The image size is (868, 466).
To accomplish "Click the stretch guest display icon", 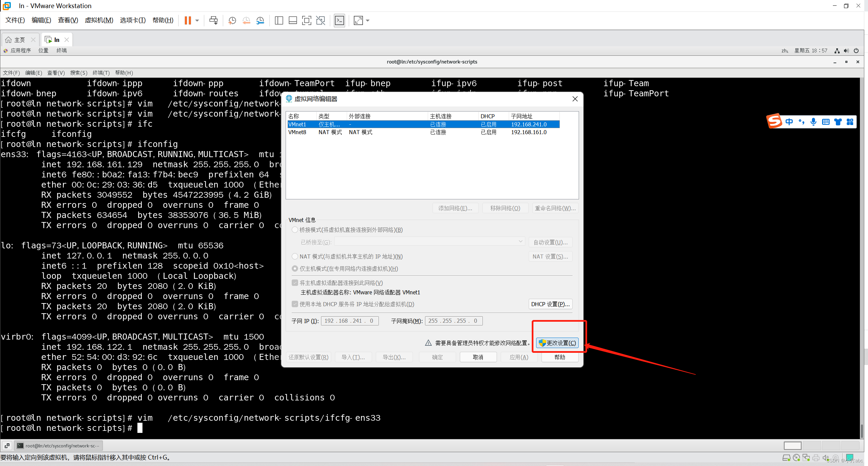I will pyautogui.click(x=358, y=21).
